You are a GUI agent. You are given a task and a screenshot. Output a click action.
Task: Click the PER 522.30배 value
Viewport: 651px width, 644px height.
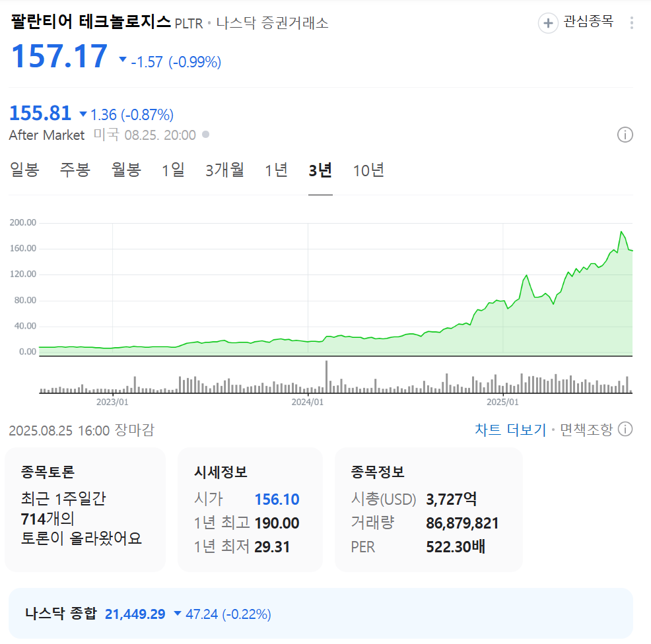click(x=456, y=546)
